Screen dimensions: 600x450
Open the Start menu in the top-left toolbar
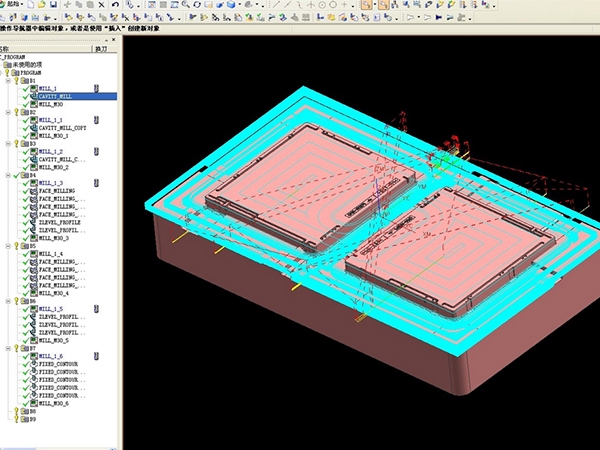click(x=12, y=5)
